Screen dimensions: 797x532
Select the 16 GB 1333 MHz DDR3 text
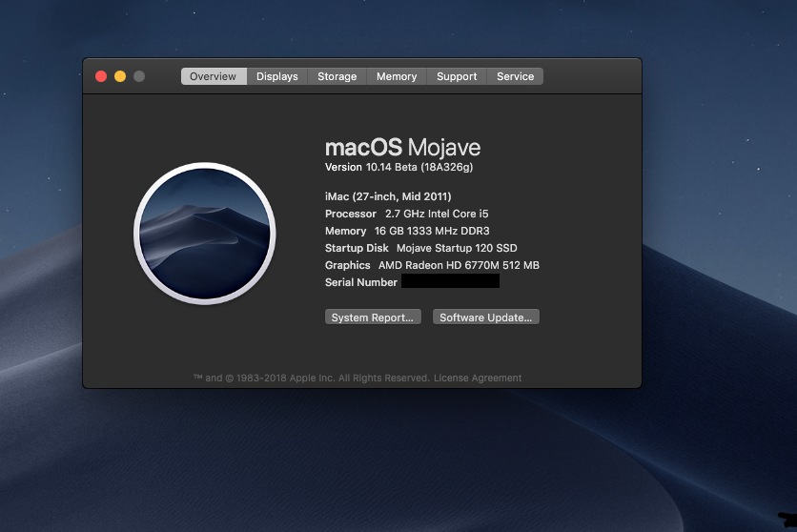(432, 231)
